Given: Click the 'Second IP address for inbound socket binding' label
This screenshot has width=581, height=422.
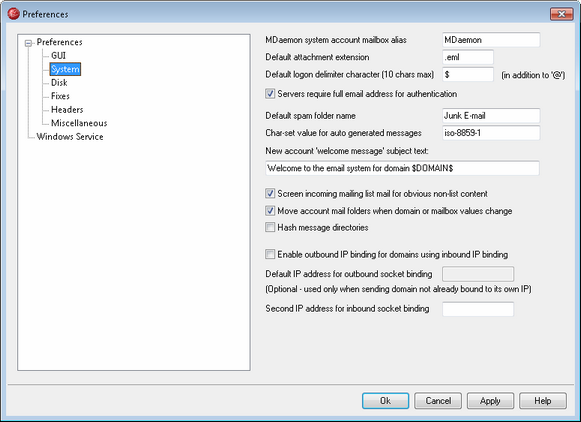Looking at the screenshot, I should click(347, 309).
